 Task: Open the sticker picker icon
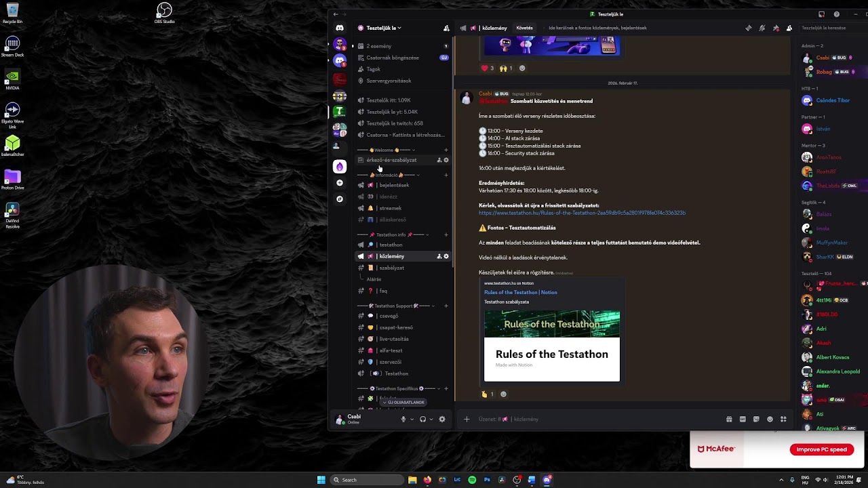[x=756, y=419]
